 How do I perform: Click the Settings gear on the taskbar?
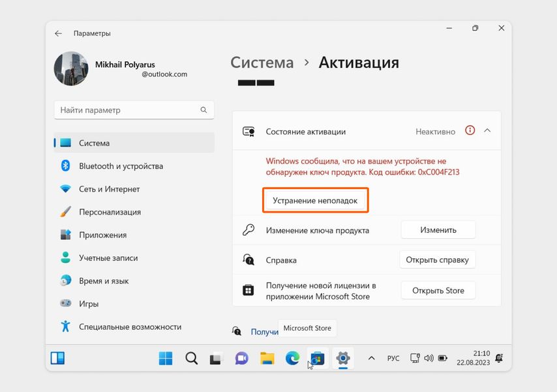coord(343,358)
